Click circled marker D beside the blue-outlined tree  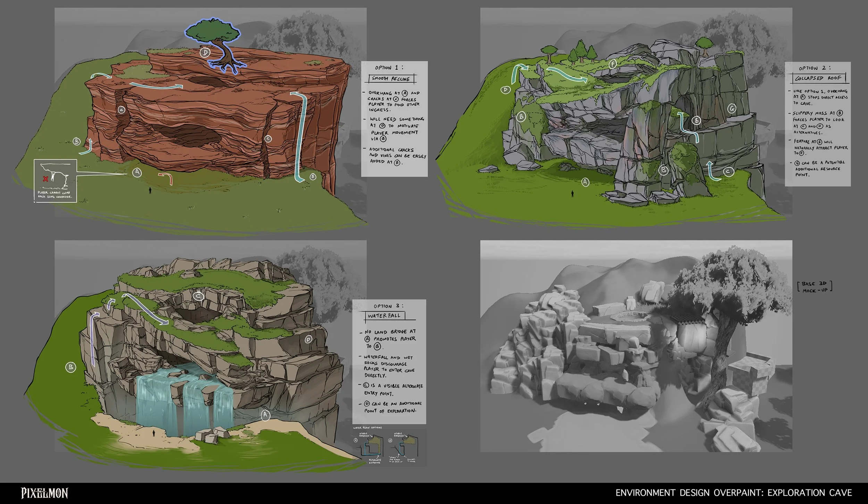(x=205, y=52)
